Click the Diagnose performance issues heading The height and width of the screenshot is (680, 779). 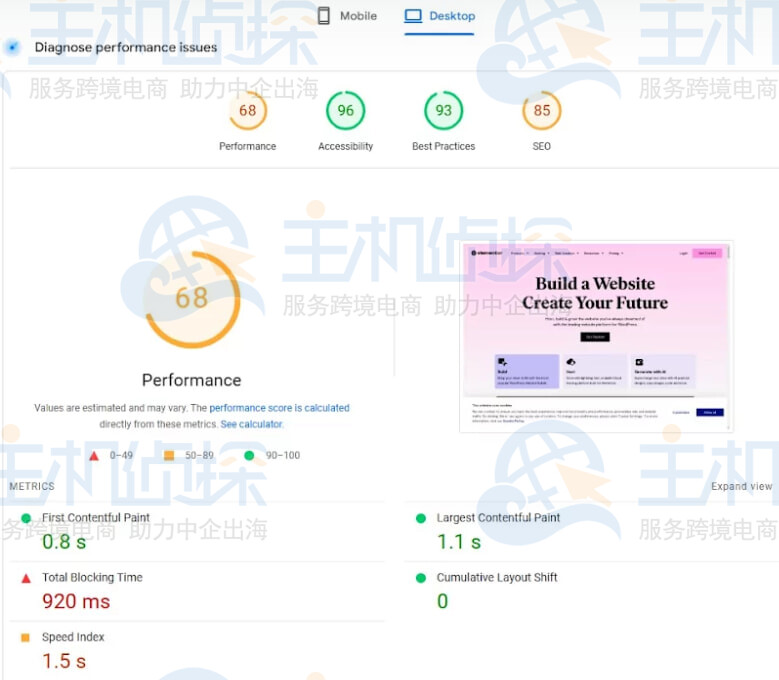[126, 47]
